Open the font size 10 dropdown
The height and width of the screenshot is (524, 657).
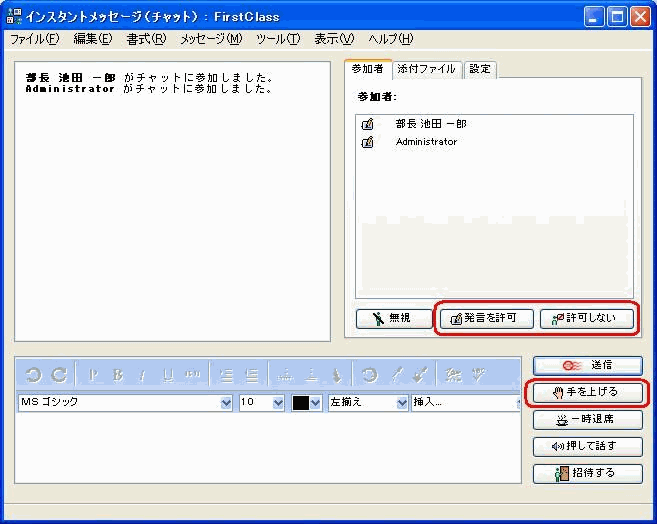pos(278,403)
